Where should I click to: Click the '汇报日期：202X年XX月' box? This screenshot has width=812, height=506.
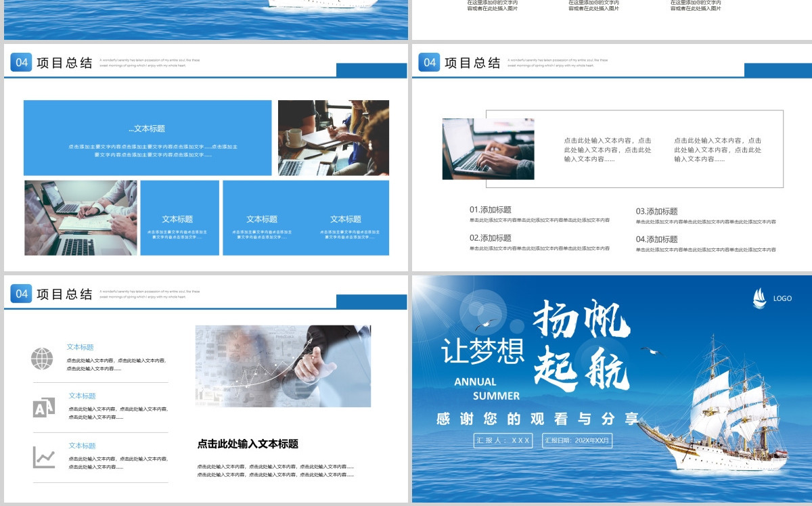pos(577,440)
